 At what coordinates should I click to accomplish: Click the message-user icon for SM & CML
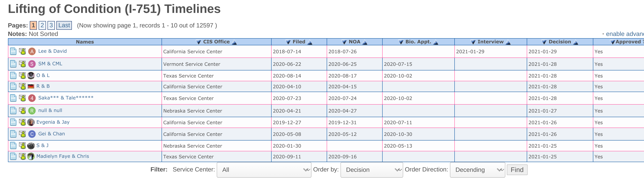click(23, 64)
